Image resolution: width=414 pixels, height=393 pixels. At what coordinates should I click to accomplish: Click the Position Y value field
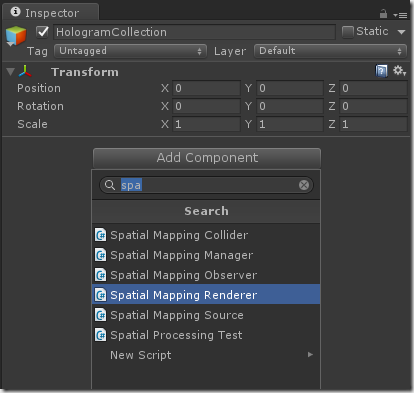point(290,88)
